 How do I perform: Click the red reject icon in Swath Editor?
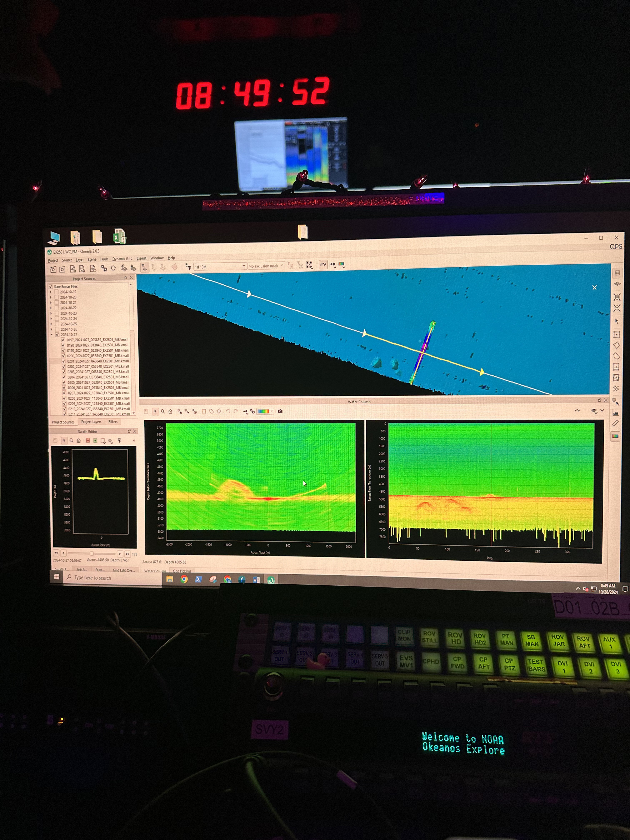coord(88,441)
